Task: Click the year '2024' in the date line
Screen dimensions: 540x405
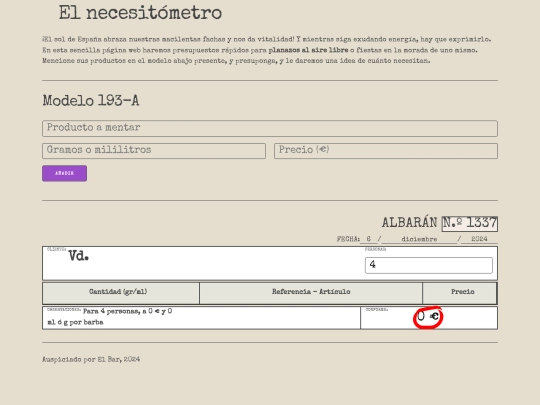Action: click(479, 239)
